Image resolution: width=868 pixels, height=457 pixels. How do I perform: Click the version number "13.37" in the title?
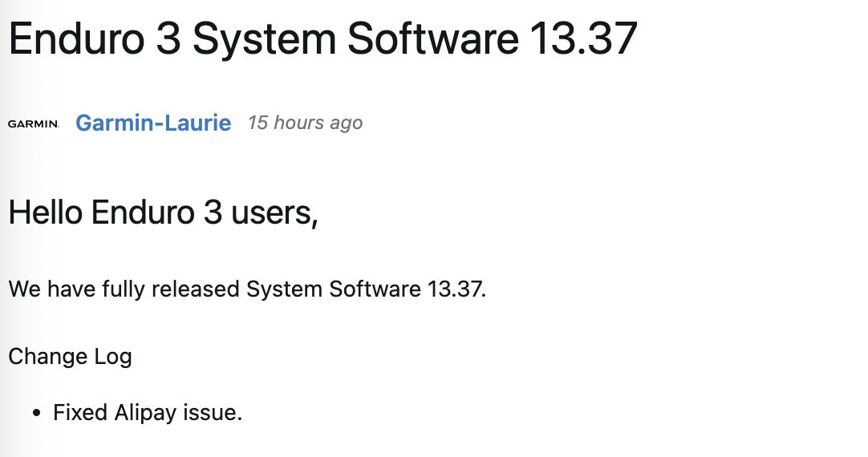point(584,38)
